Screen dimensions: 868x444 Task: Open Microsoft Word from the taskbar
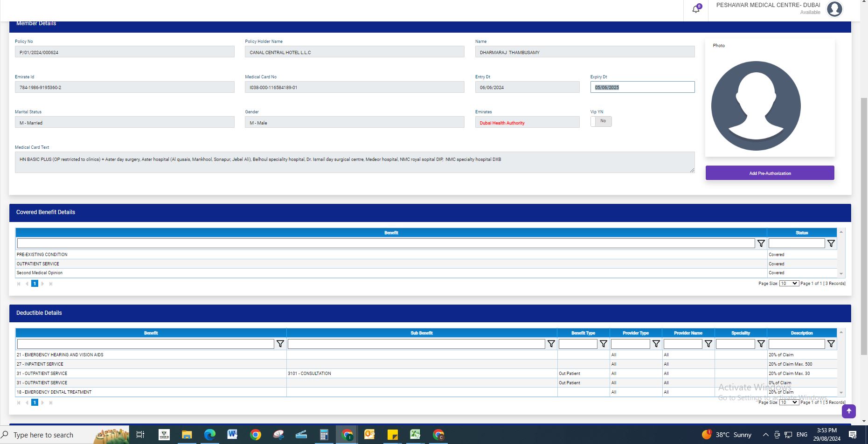tap(232, 435)
